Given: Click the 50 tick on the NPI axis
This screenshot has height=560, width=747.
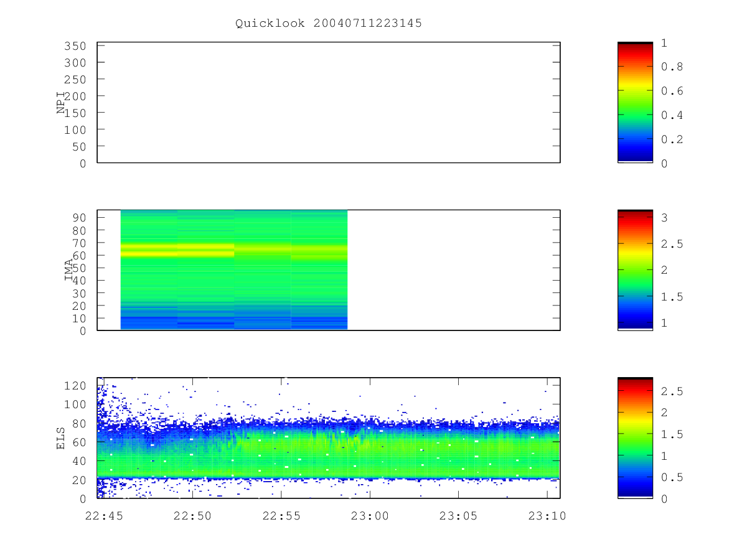Looking at the screenshot, I should click(x=79, y=146).
